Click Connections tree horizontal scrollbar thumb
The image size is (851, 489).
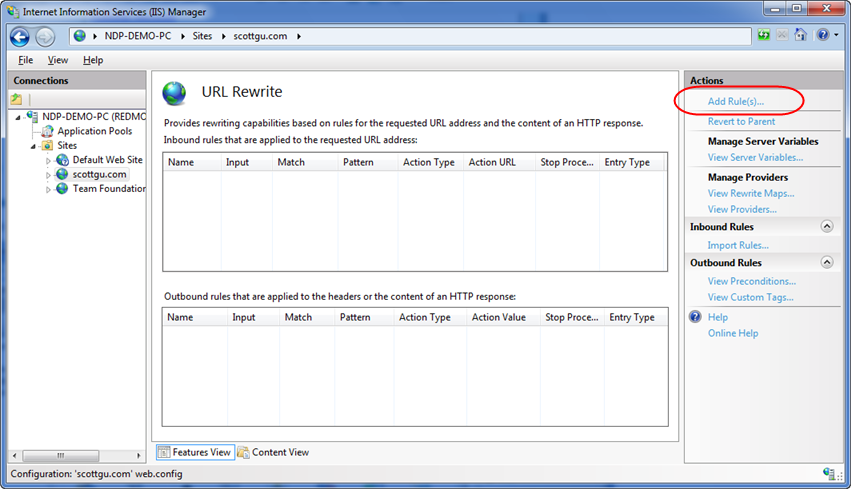(61, 455)
